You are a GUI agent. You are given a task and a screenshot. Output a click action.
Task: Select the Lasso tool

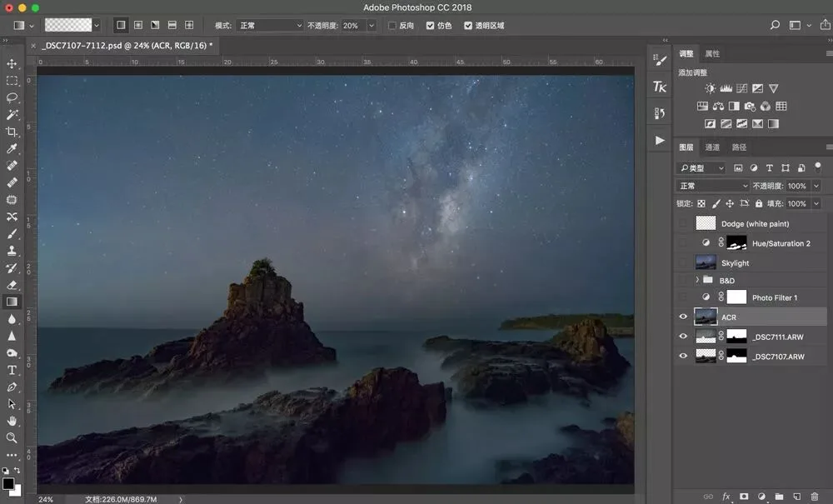tap(12, 97)
